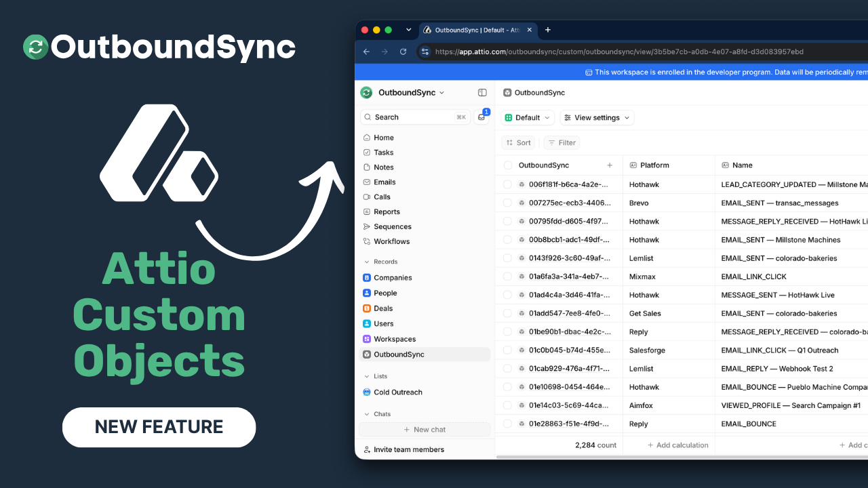The width and height of the screenshot is (868, 488).
Task: Open site info icon in address bar
Action: pyautogui.click(x=425, y=52)
